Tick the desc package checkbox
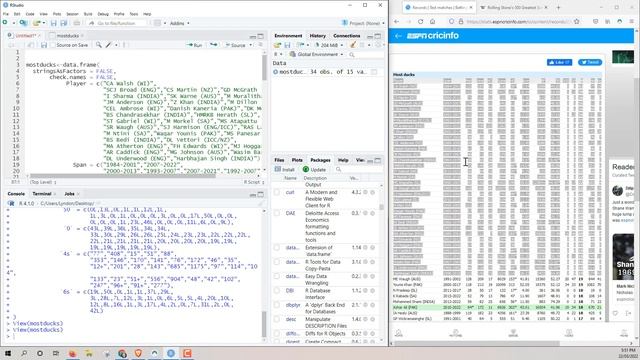The height and width of the screenshot is (360, 640). click(277, 319)
